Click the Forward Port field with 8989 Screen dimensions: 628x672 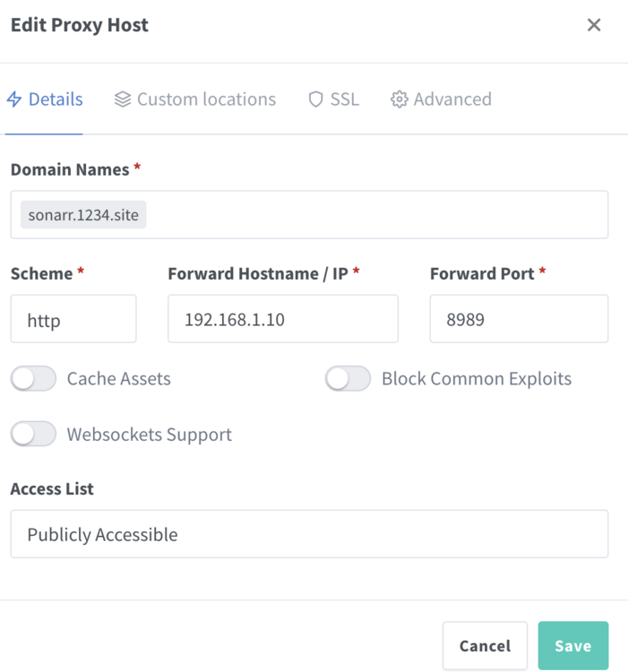click(x=520, y=318)
